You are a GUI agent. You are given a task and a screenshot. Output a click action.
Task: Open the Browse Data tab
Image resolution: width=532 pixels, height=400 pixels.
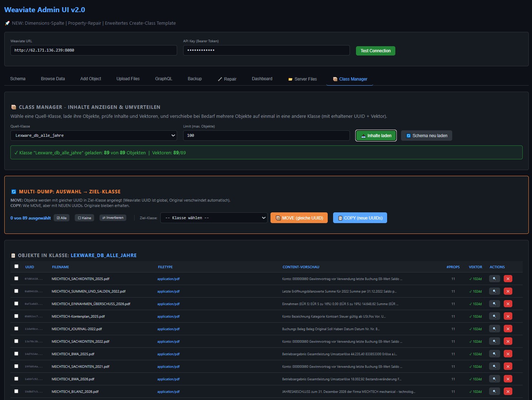point(53,79)
